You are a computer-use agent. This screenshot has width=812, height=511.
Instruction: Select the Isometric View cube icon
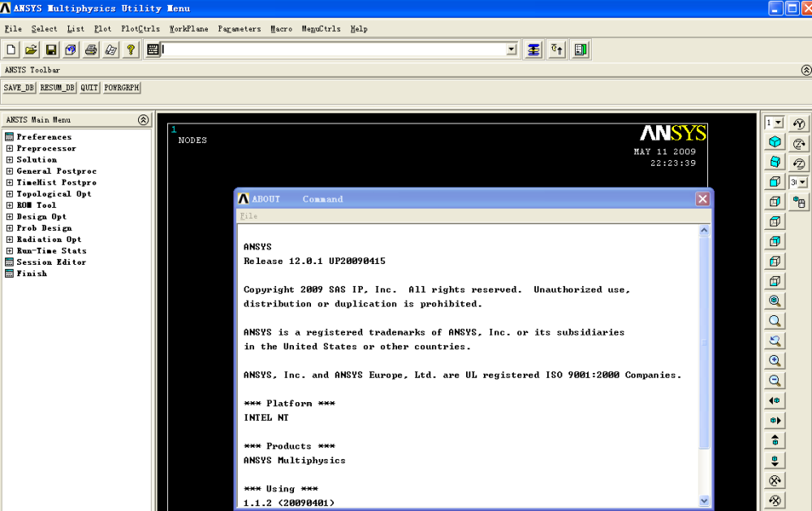coord(775,142)
